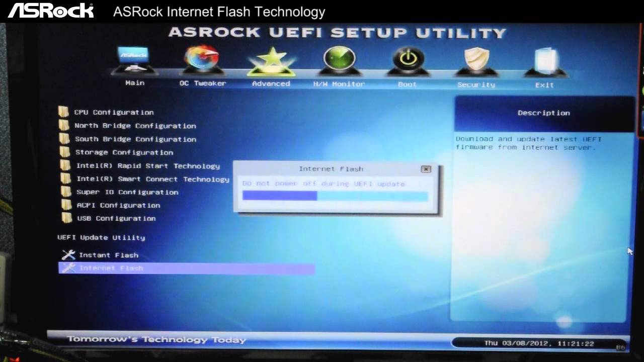
Task: Click folder icon beside Intel Rapid Start Technology
Action: point(65,165)
